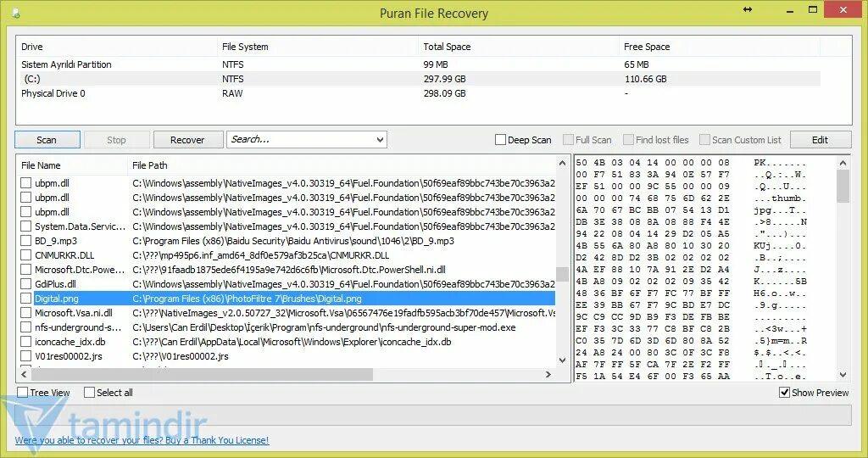Click the 297.99 GB total space value
Screen dimensions: 868x458
pos(444,79)
